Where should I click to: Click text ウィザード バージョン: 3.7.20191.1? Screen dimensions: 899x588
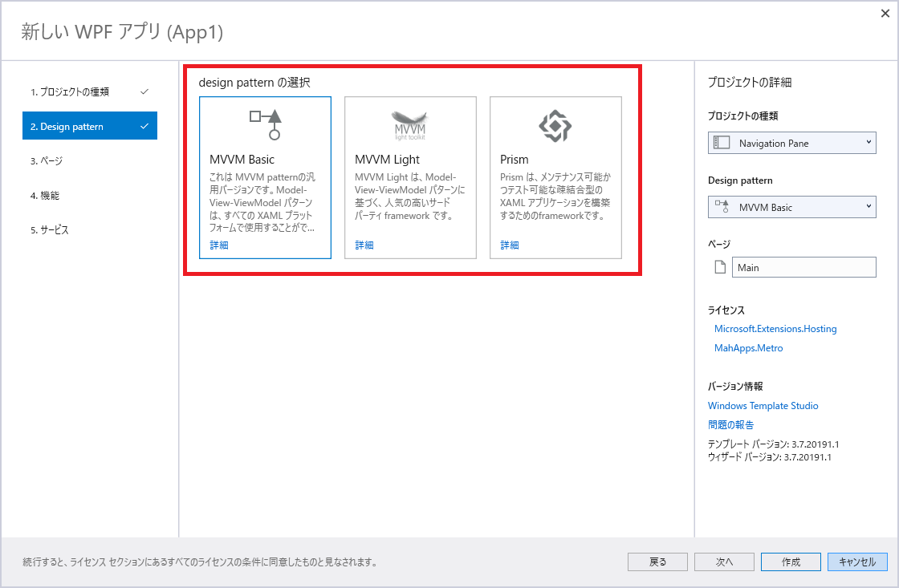[x=770, y=456]
